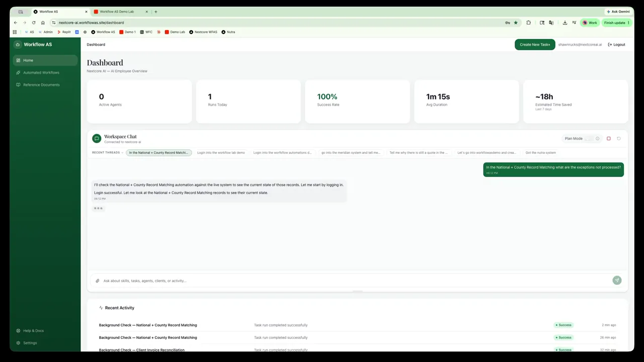Collapse the Recent Threads list

tap(107, 152)
